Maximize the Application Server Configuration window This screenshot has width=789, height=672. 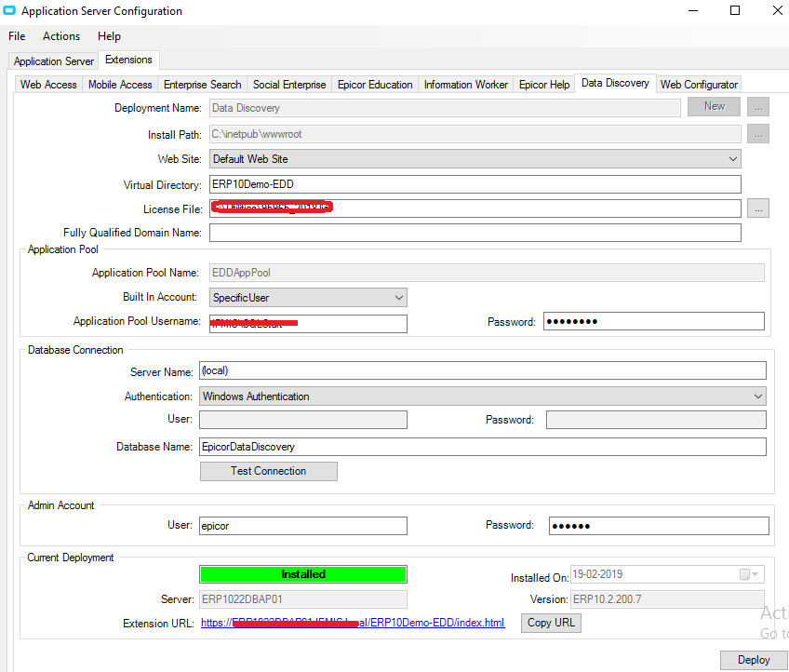[735, 10]
